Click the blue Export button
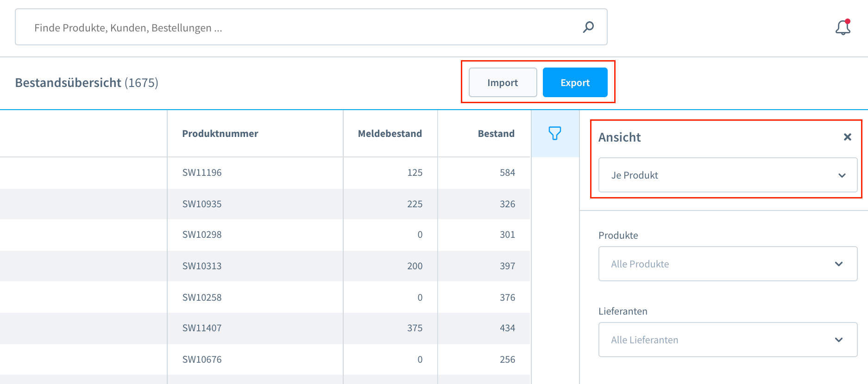 (575, 82)
